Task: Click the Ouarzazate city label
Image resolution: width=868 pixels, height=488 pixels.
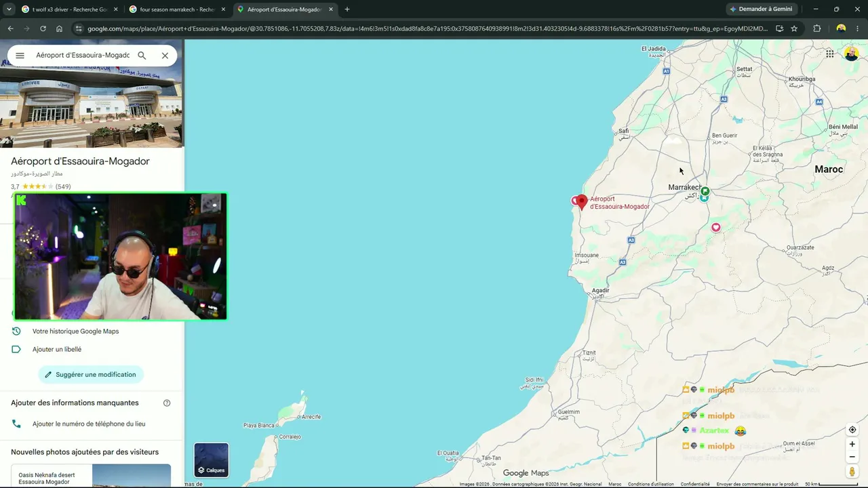Action: click(x=800, y=248)
